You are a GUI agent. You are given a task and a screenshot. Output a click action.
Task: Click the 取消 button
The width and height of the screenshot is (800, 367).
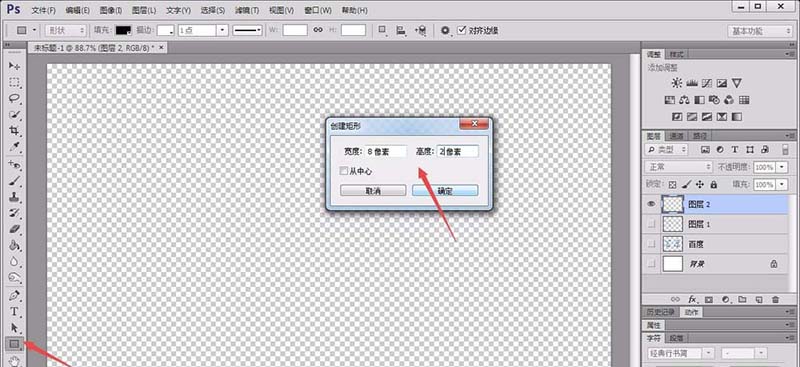[x=373, y=190]
